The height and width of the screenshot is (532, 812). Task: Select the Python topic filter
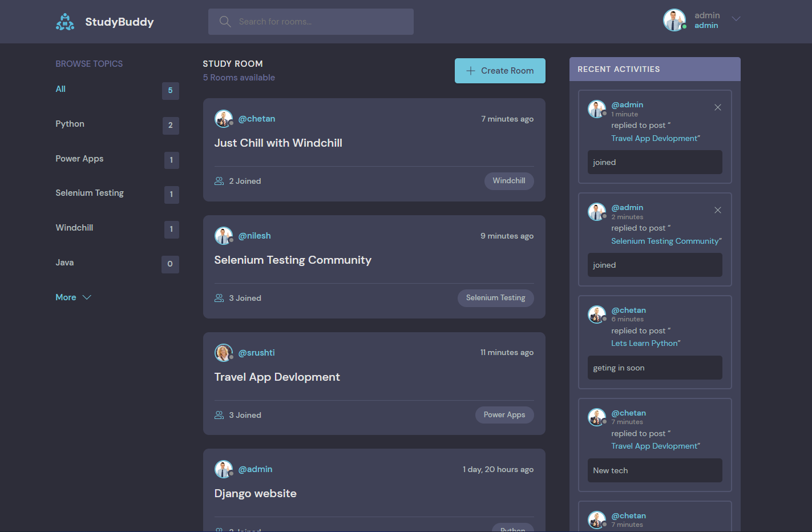tap(70, 124)
